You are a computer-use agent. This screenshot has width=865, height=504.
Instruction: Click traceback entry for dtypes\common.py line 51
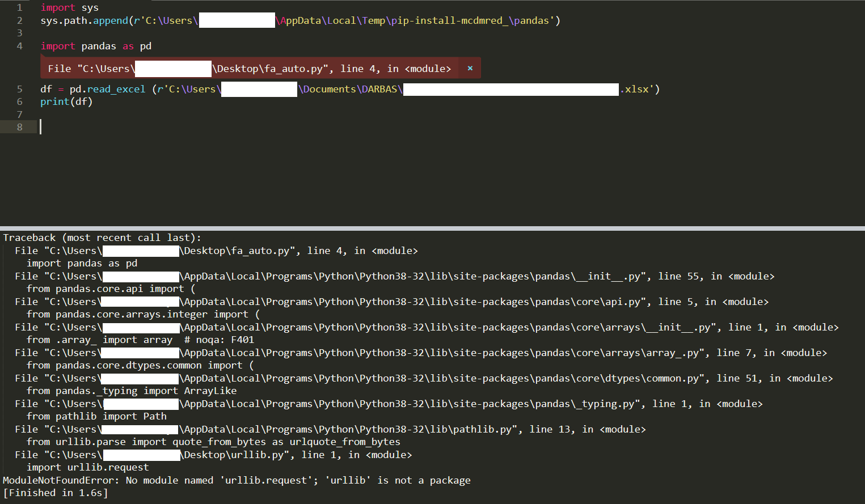[424, 378]
